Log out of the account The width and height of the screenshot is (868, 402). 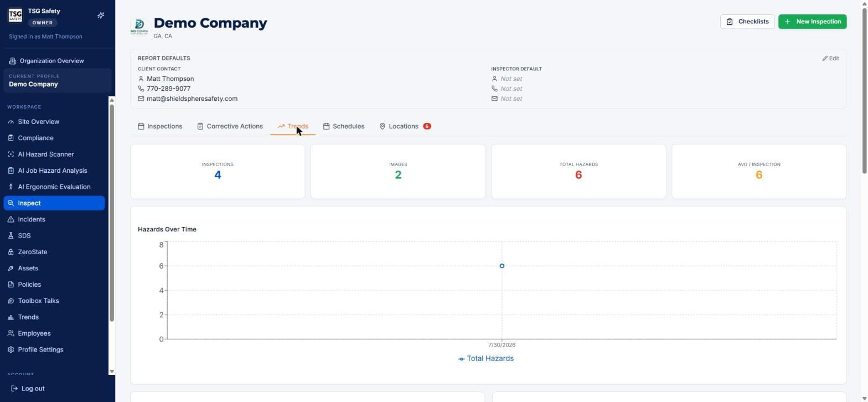28,389
